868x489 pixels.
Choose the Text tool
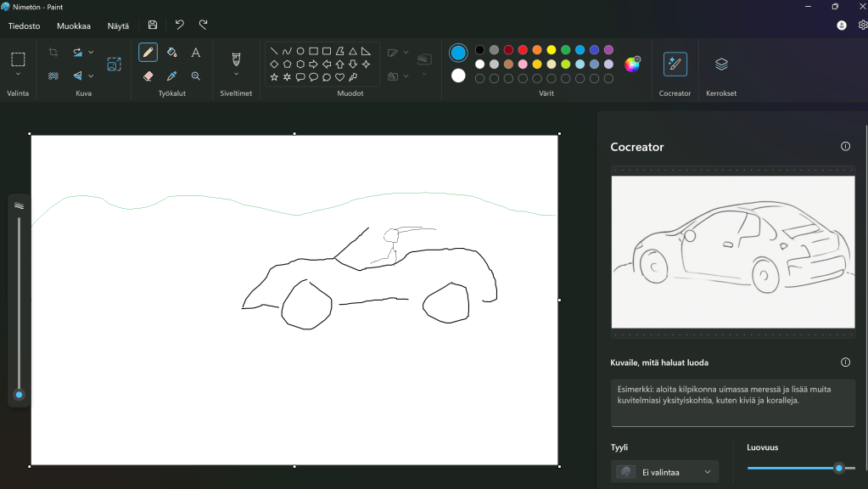click(x=196, y=53)
